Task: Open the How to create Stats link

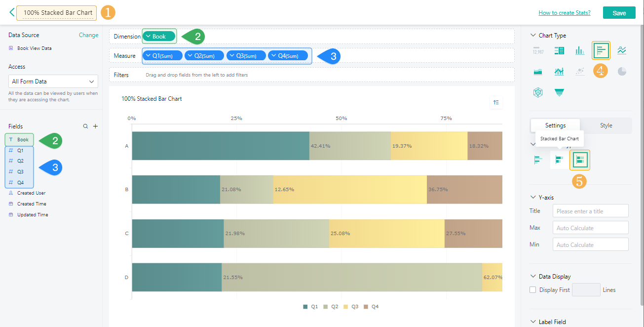Action: point(564,13)
